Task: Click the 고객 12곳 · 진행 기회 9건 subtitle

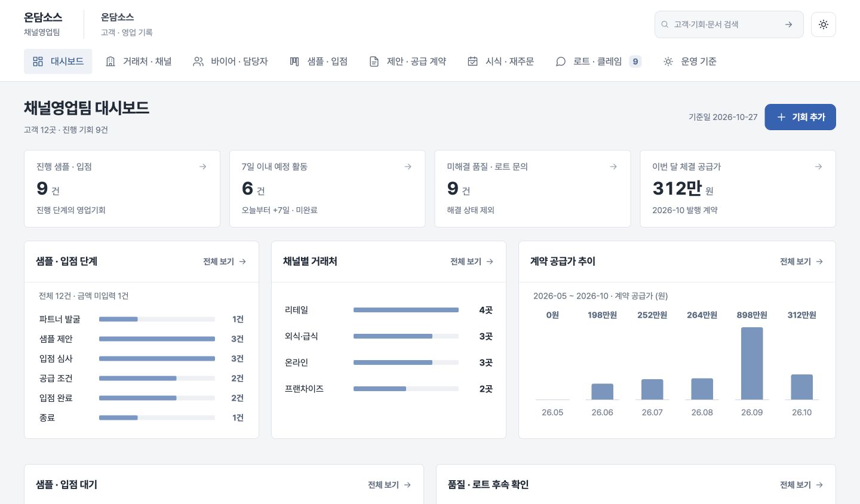Action: (66, 130)
